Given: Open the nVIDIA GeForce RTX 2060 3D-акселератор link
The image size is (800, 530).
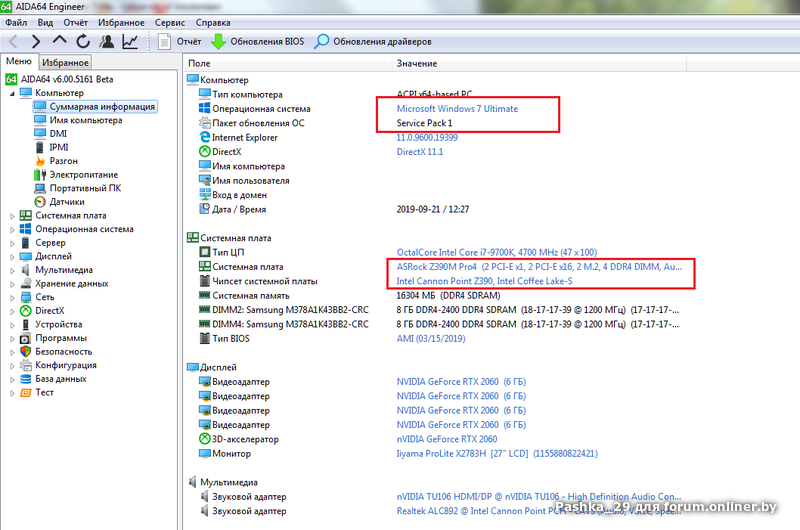Looking at the screenshot, I should (x=447, y=439).
